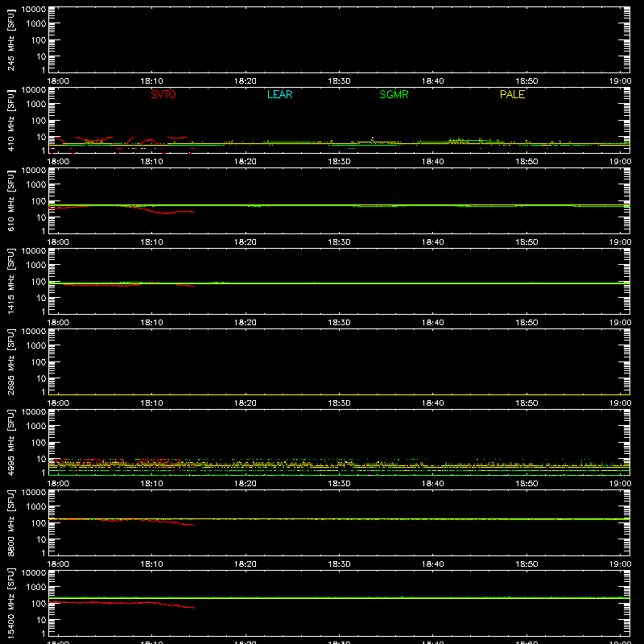This screenshot has width=644, height=644.
Task: Click 18:00 under the 245 MHz panel
Action: pyautogui.click(x=58, y=81)
